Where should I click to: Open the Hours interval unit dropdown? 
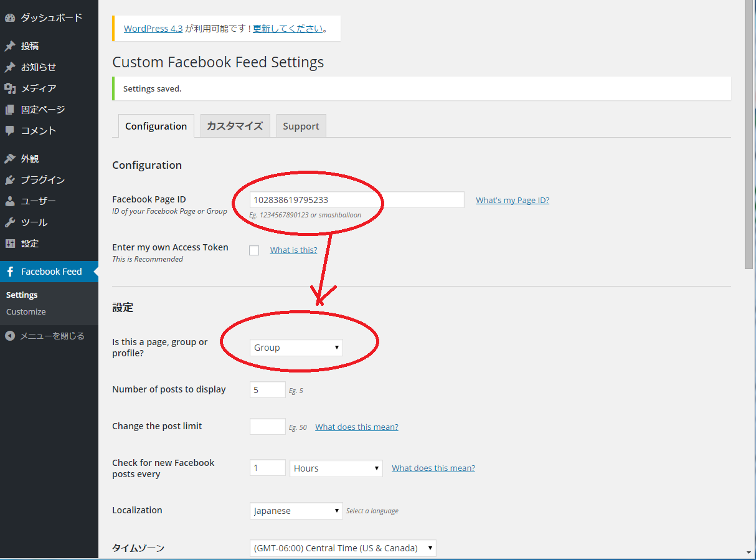(x=336, y=468)
